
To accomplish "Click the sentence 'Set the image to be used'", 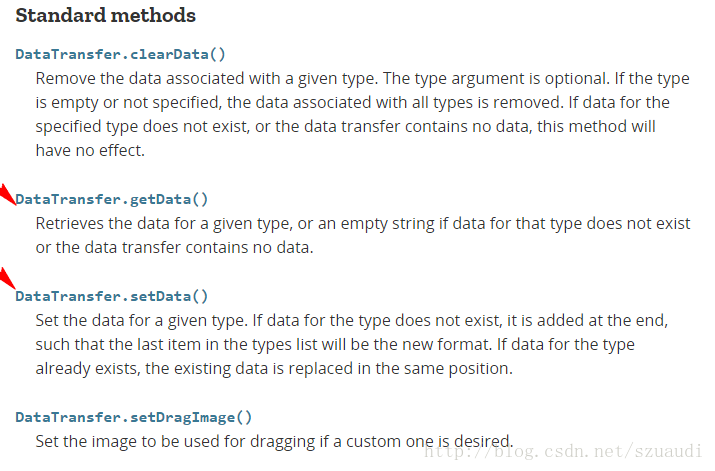I will pos(275,441).
